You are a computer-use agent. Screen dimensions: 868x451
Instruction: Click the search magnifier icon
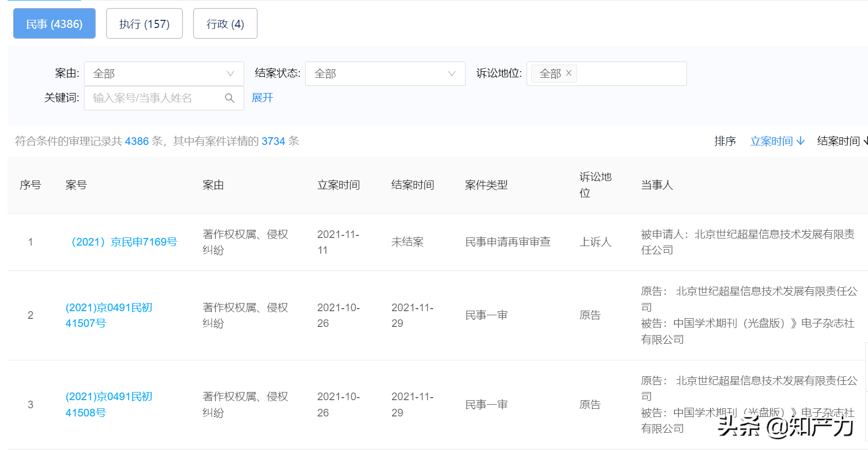click(230, 98)
